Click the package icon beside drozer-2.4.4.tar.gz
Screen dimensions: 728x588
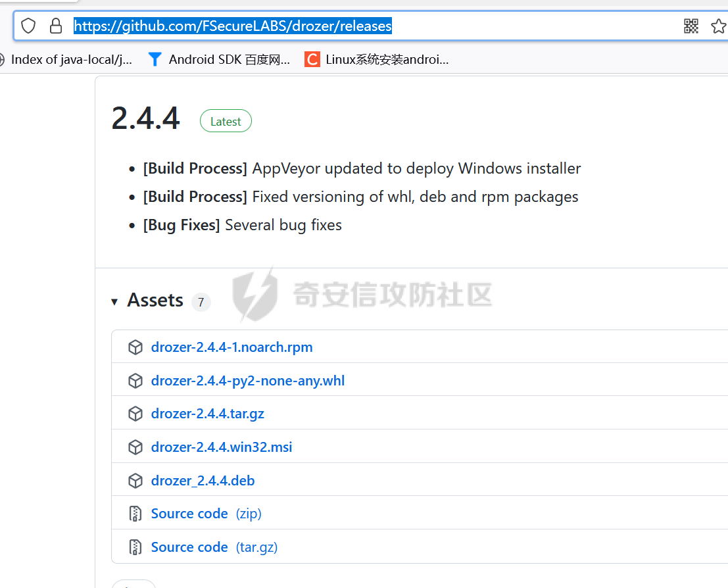pos(135,414)
